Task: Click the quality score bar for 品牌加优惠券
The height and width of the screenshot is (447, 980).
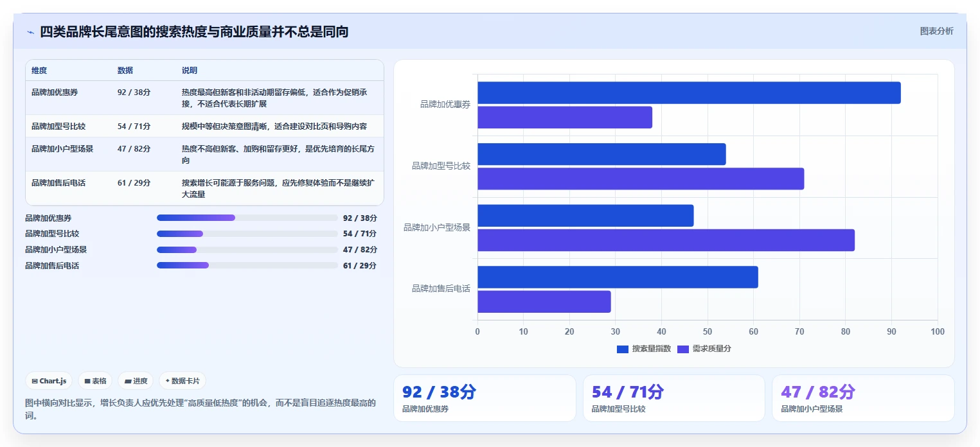Action: 565,117
